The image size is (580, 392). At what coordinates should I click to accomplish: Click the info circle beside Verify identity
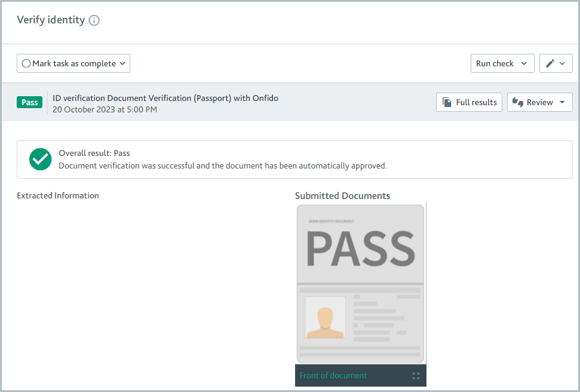click(x=96, y=20)
